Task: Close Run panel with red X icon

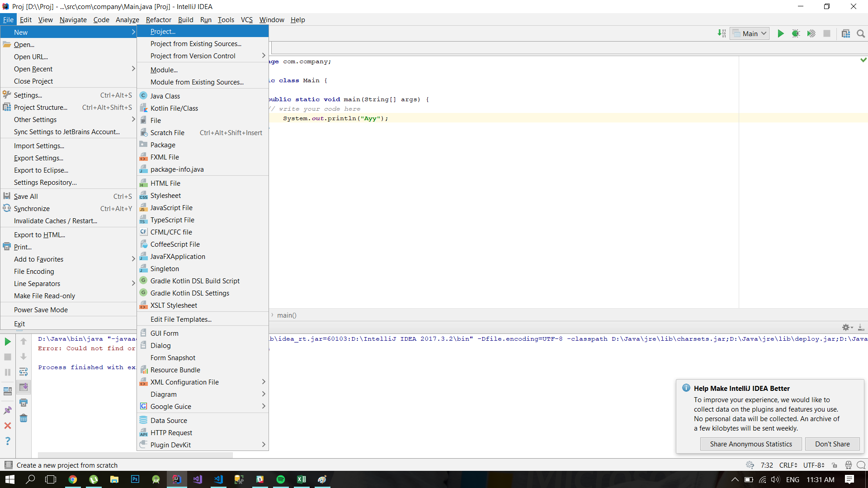Action: point(8,426)
